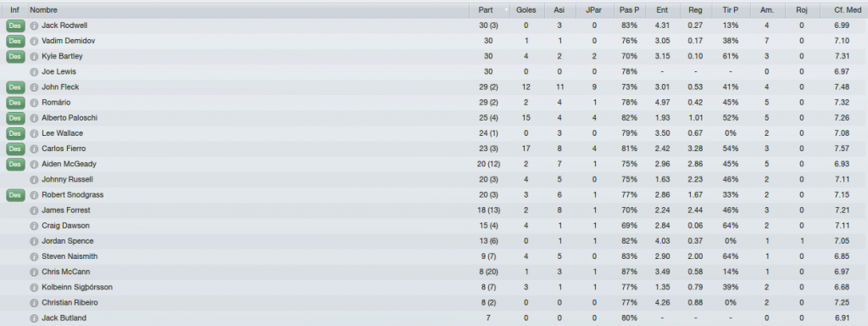Image resolution: width=868 pixels, height=326 pixels.
Task: Click the info icon next to Jack Butland
Action: 34,318
